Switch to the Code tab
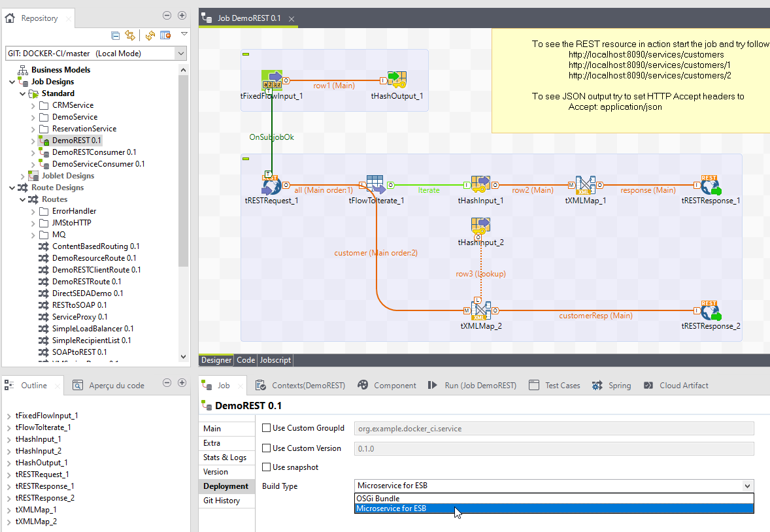The height and width of the screenshot is (532, 770). [246, 360]
